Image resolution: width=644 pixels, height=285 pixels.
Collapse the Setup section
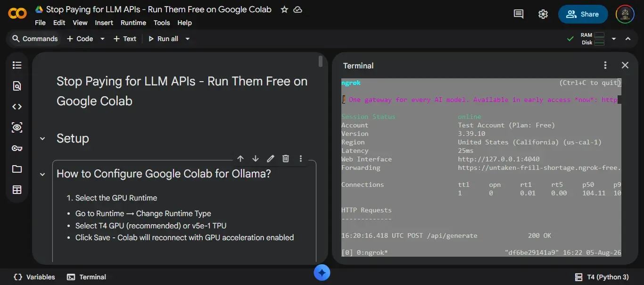point(42,138)
